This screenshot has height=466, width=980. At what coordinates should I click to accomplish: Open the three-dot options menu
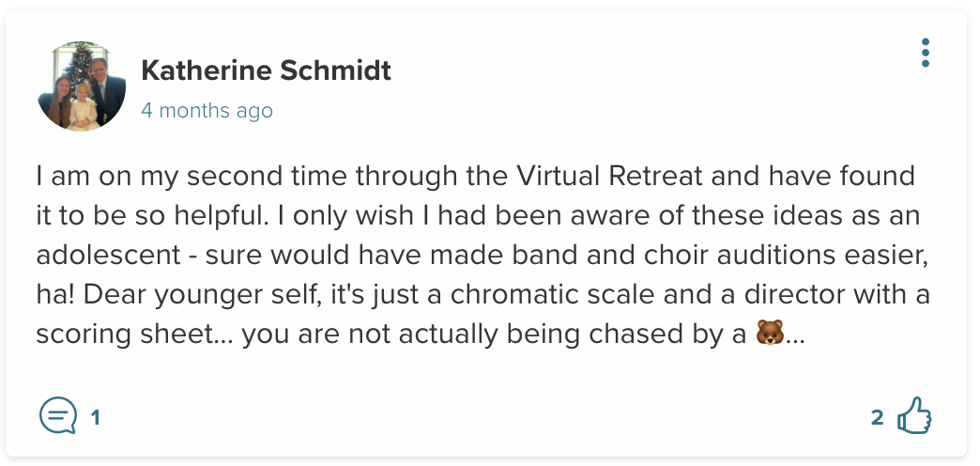(x=926, y=53)
